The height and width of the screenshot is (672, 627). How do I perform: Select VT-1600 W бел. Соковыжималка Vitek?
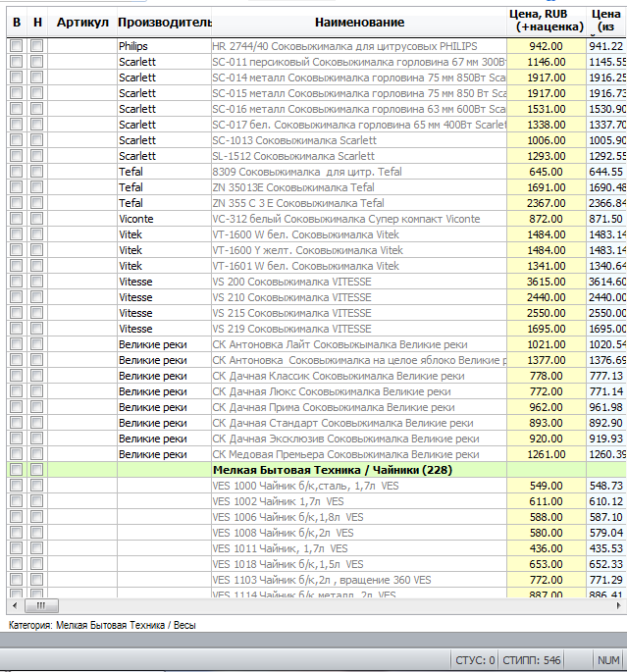305,234
